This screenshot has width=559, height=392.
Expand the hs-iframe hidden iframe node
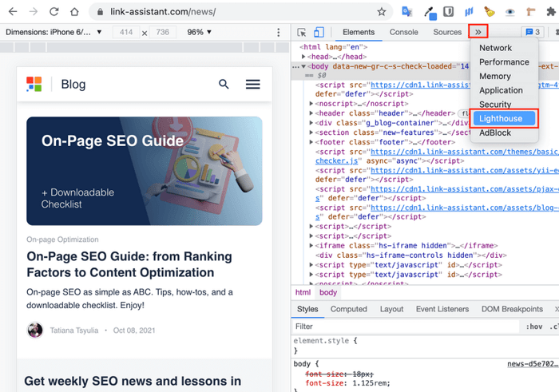(x=311, y=246)
